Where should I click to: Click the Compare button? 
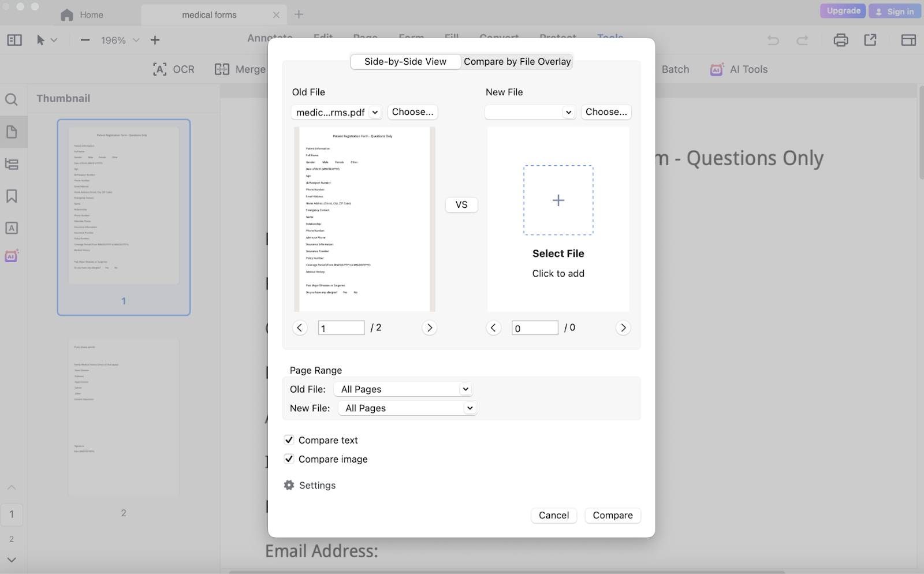point(613,516)
